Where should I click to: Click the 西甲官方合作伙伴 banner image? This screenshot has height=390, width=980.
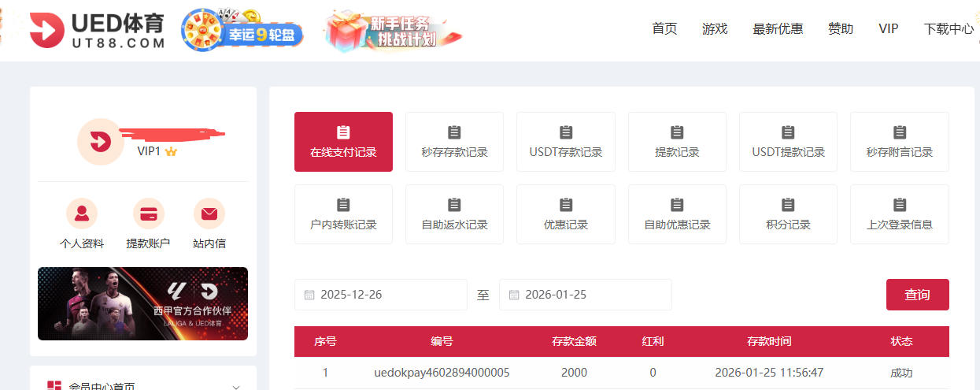(142, 303)
